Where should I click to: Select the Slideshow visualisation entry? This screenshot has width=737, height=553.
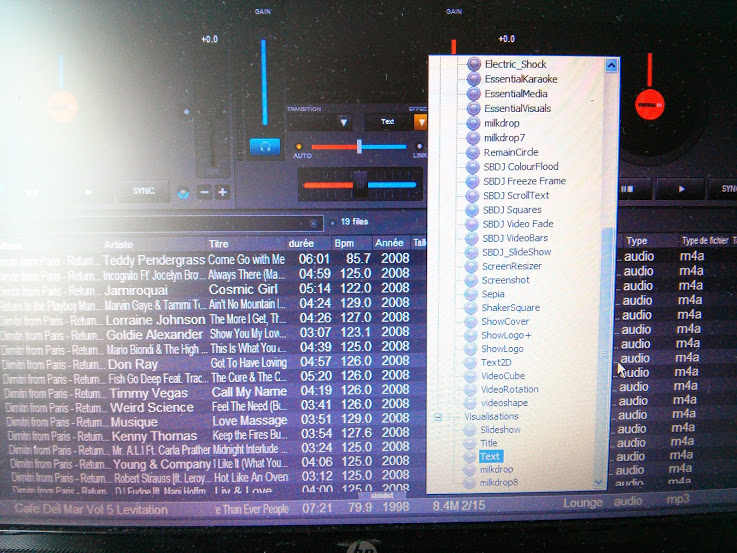(x=500, y=430)
